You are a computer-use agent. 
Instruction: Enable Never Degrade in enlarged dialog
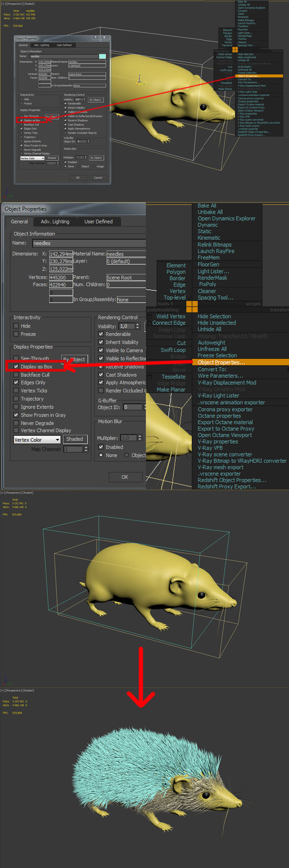16,423
